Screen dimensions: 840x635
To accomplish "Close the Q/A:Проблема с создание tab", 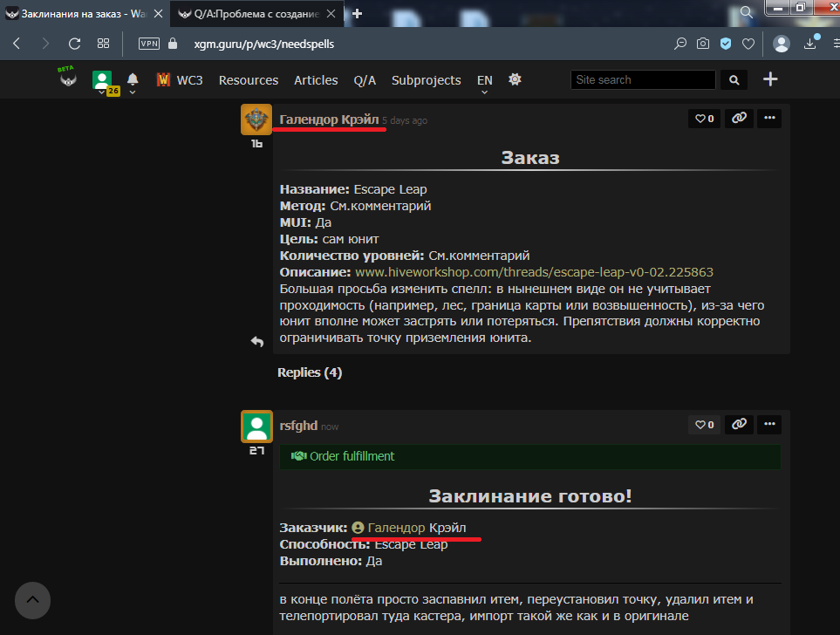I will (331, 13).
